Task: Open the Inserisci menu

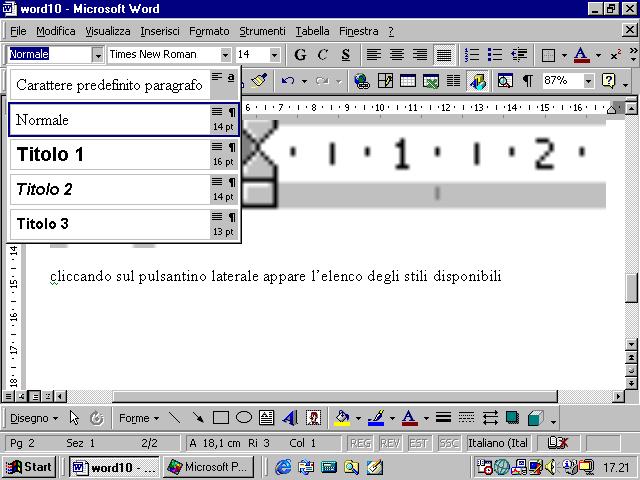Action: (160, 31)
